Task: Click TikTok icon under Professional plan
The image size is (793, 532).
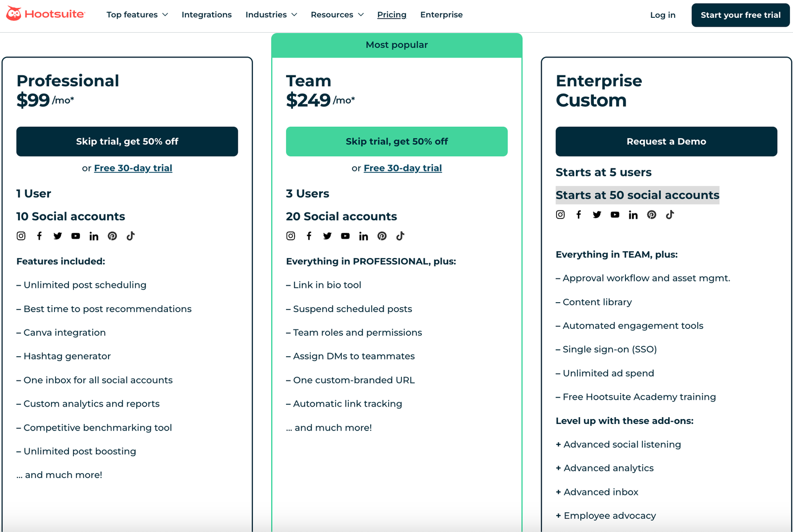Action: tap(130, 236)
